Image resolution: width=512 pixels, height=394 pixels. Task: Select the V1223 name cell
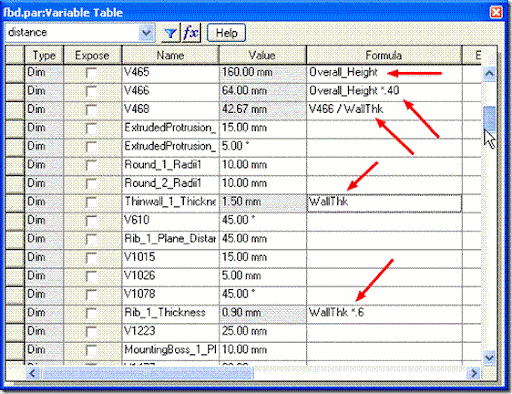click(170, 332)
